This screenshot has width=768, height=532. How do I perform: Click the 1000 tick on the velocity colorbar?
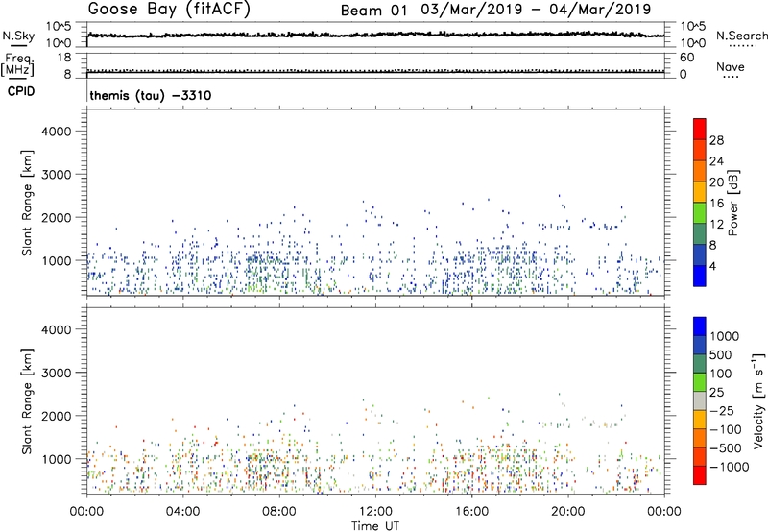click(725, 336)
